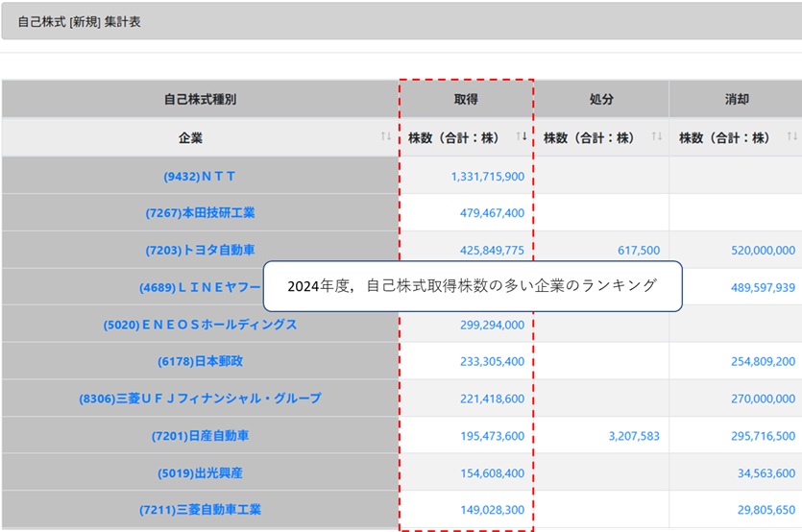Screen dimensions: 802x532
Task: Click 日産 acquired shares 195,473,600
Action: click(492, 436)
